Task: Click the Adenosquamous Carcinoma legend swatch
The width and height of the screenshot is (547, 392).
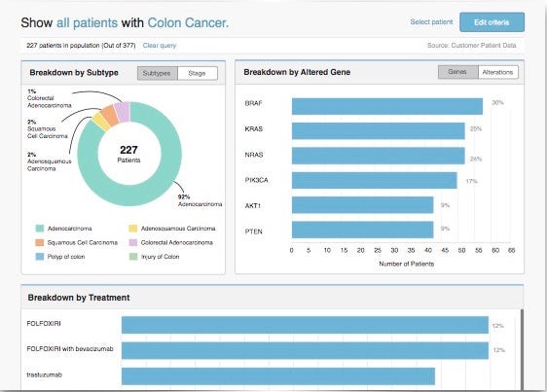Action: (x=133, y=229)
